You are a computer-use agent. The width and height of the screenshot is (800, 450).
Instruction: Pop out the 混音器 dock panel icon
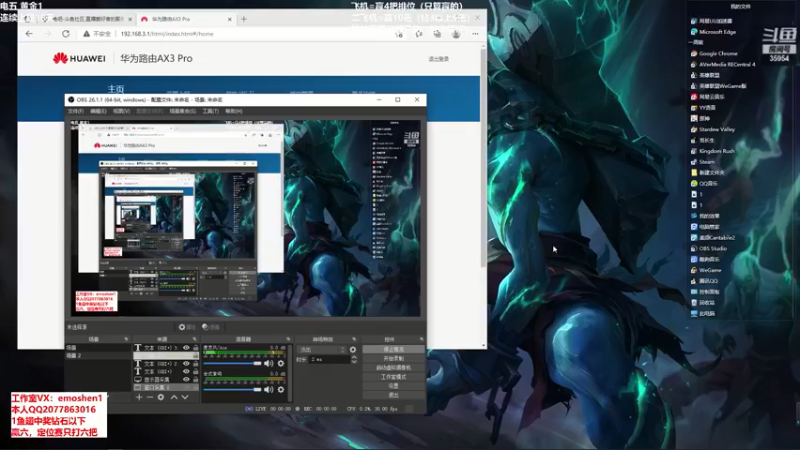288,339
